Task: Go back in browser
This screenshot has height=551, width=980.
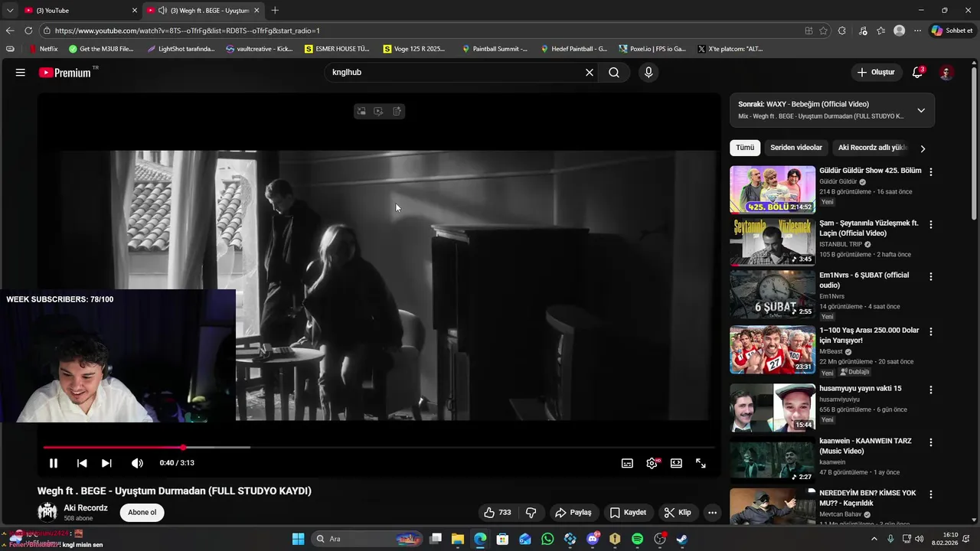Action: (x=10, y=31)
